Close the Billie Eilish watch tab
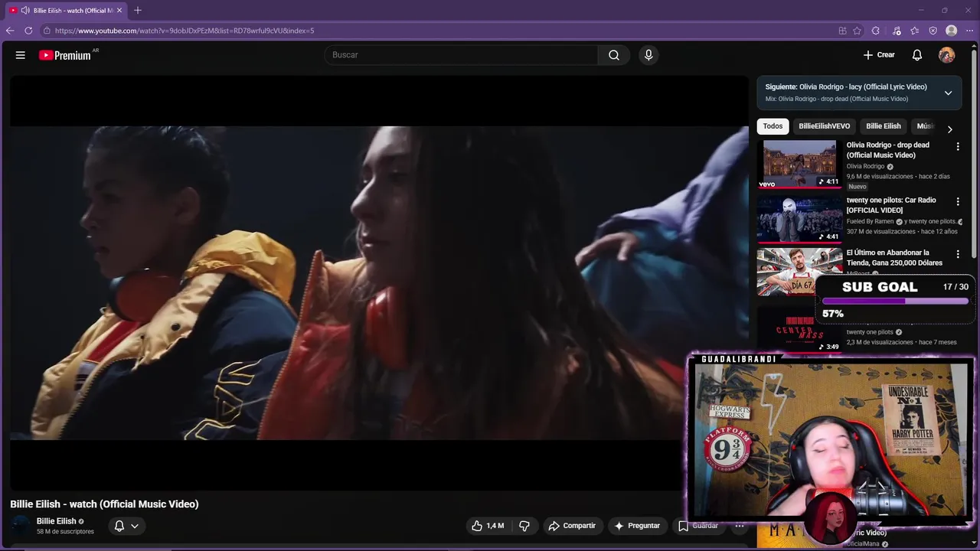Screen dimensions: 980x551 pyautogui.click(x=119, y=10)
